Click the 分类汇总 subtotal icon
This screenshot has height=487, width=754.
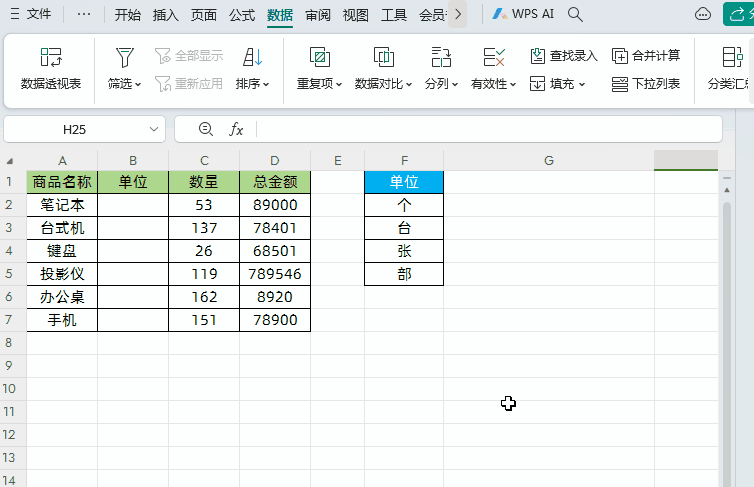click(732, 57)
